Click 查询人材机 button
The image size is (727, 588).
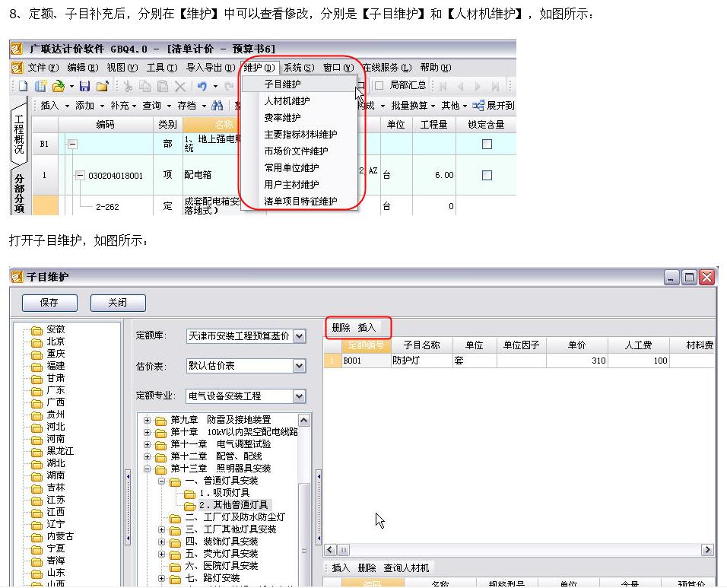coord(406,568)
